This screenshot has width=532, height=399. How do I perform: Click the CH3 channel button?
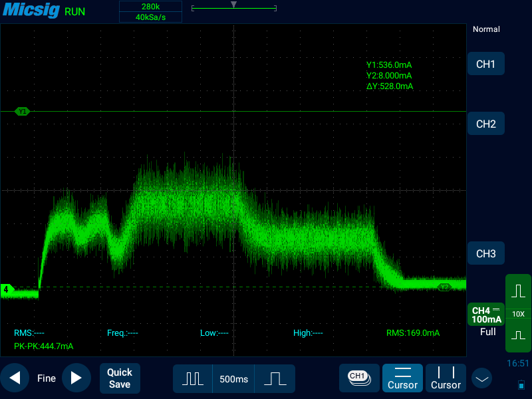click(x=485, y=253)
